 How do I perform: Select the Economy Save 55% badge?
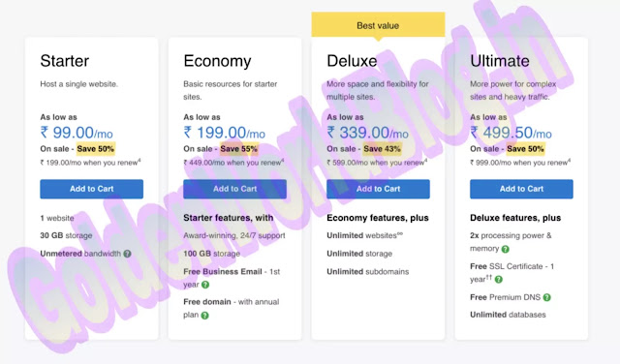point(239,149)
